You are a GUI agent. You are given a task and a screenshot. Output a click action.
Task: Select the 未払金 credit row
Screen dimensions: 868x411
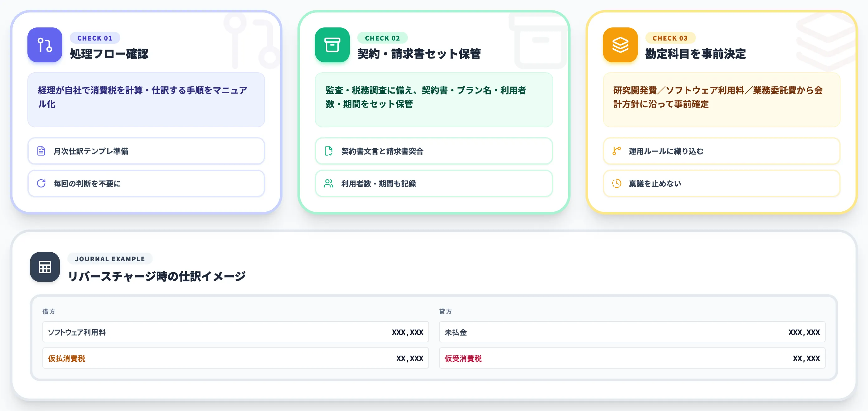[x=632, y=332]
